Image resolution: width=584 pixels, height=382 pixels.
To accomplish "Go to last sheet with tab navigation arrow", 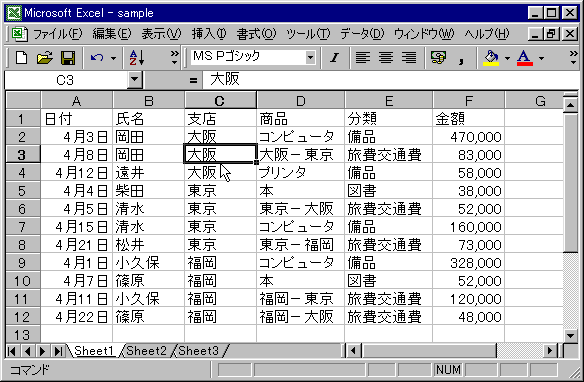I will tap(58, 351).
